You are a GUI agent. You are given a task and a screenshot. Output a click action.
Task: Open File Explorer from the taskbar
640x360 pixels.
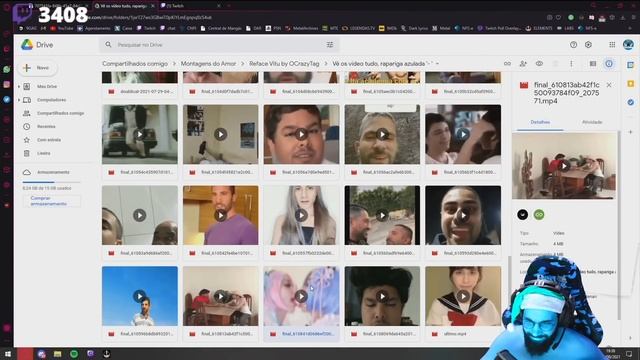click(x=58, y=354)
